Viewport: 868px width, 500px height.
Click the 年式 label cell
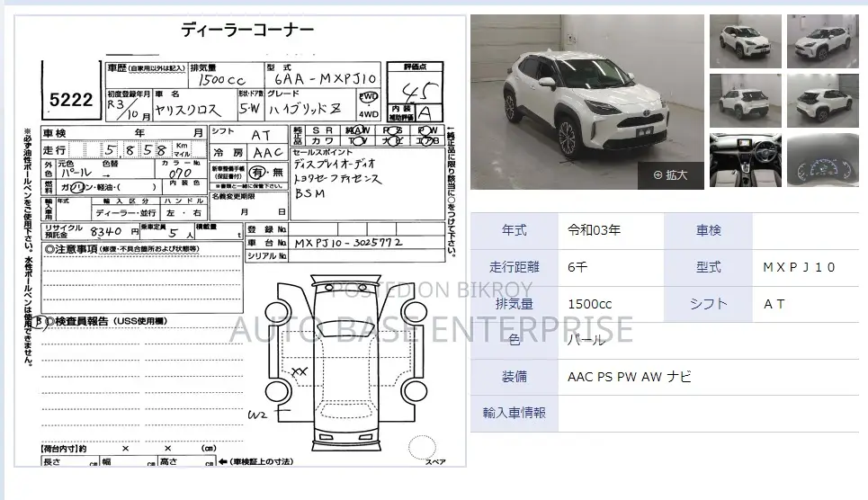click(515, 230)
